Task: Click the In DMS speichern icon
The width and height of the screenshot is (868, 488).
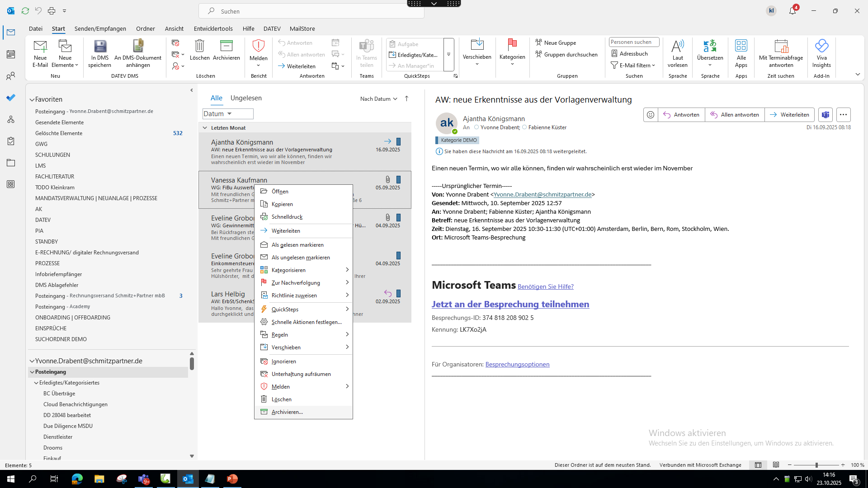Action: pos(100,53)
